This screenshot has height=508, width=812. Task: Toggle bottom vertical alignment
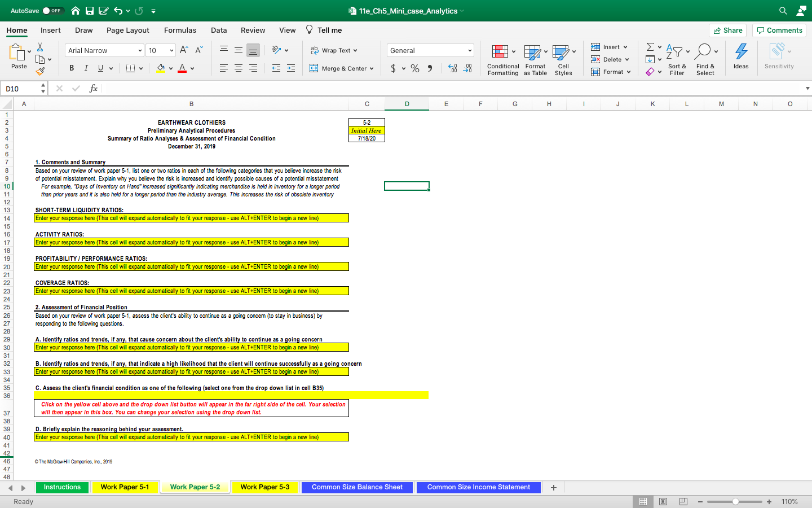point(253,50)
